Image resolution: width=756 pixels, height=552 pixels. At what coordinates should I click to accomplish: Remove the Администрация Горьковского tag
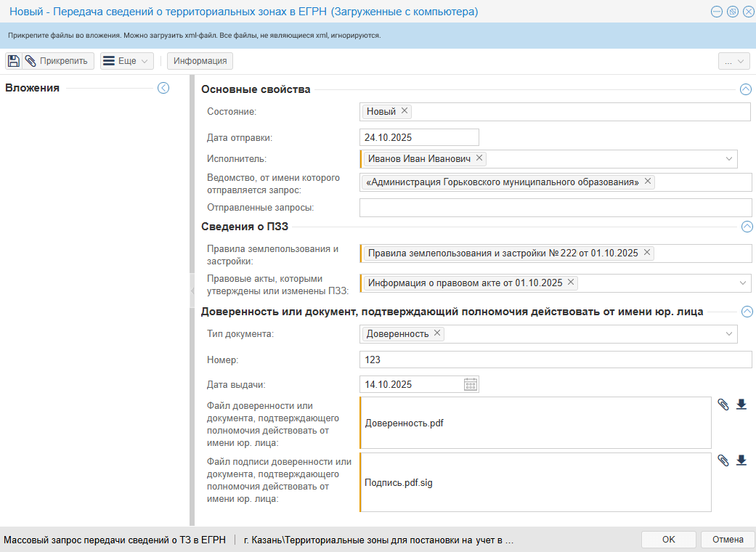coord(648,182)
